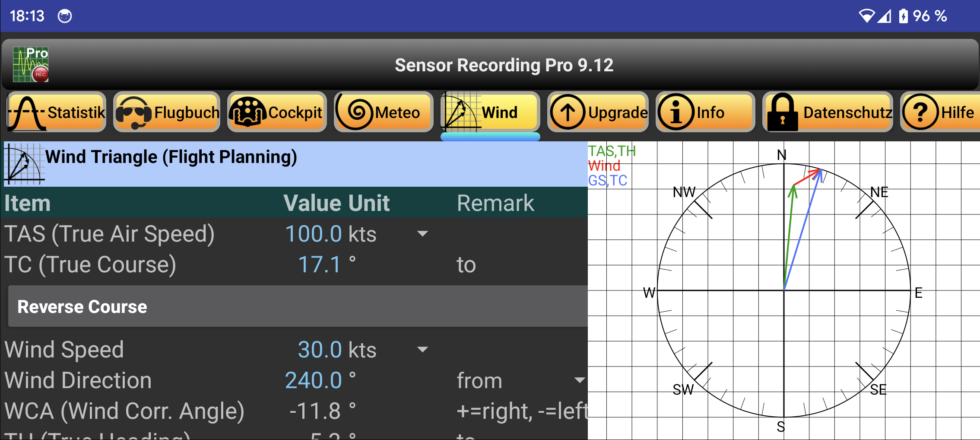Expand the Wind Speed units dropdown
Screen dimensions: 980x440
pos(422,350)
